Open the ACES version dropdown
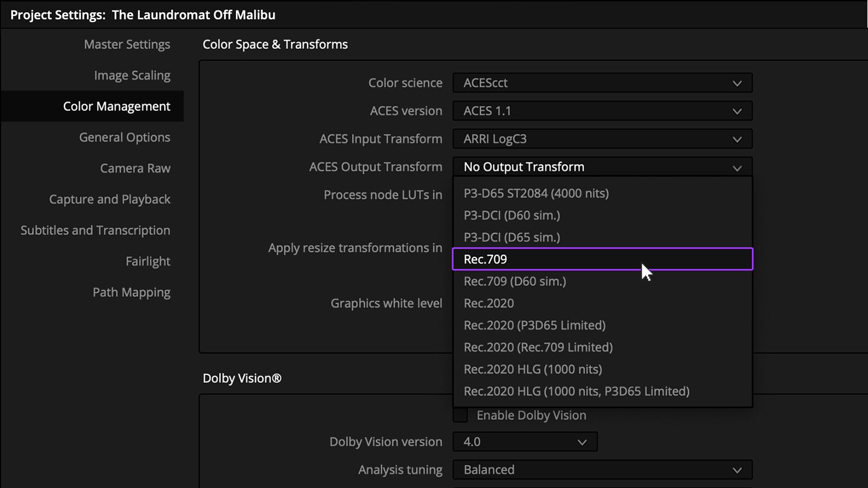This screenshot has width=868, height=488. click(602, 111)
